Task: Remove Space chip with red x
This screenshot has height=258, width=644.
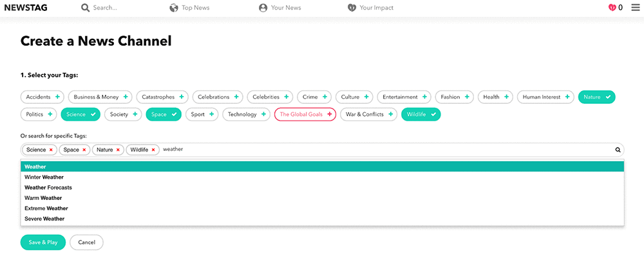Action: click(x=84, y=150)
